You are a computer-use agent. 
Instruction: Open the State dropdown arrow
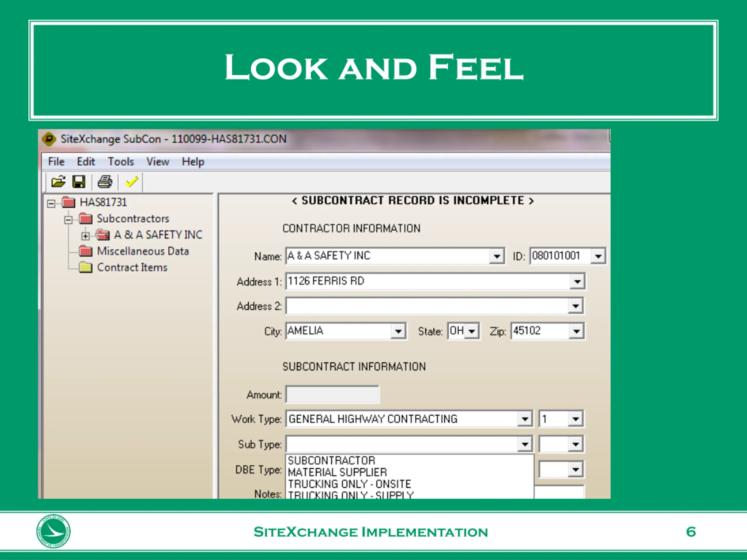[x=472, y=331]
